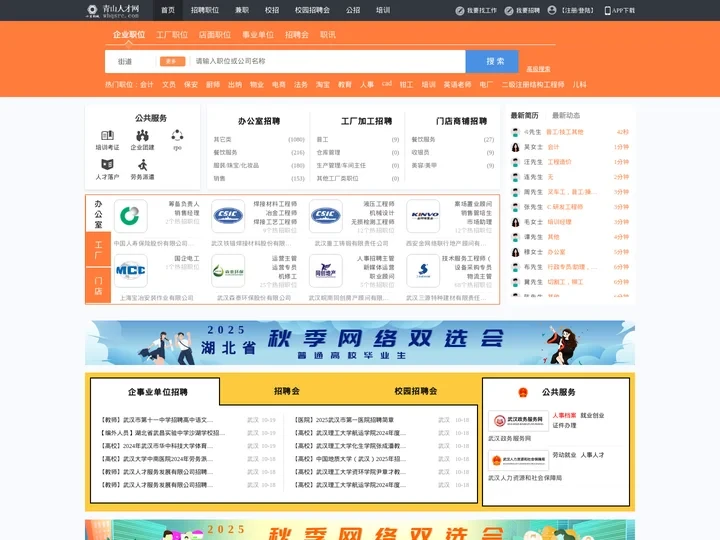Select the 工厂职位 search tab
Viewport: 720px width, 540px height.
coord(172,35)
